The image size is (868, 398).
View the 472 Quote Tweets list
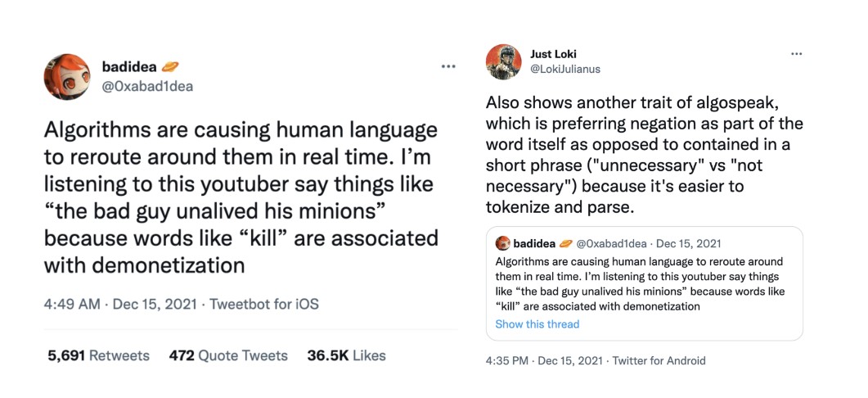coord(228,355)
